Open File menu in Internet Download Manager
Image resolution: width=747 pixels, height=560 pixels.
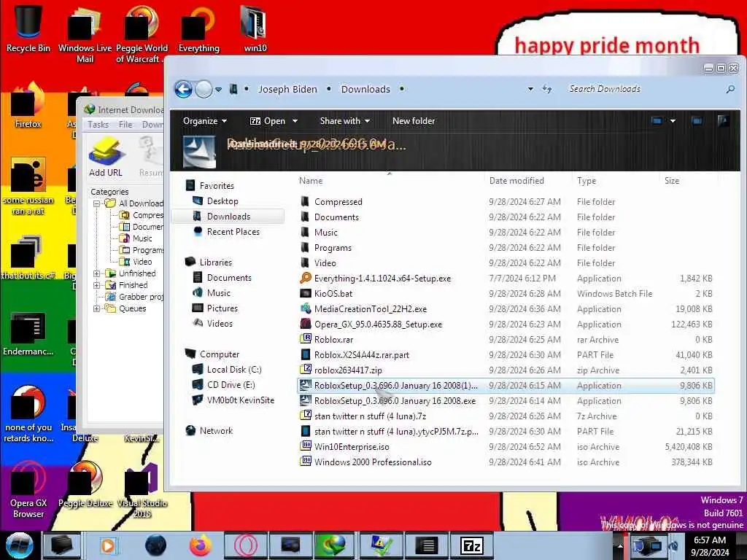click(x=125, y=125)
